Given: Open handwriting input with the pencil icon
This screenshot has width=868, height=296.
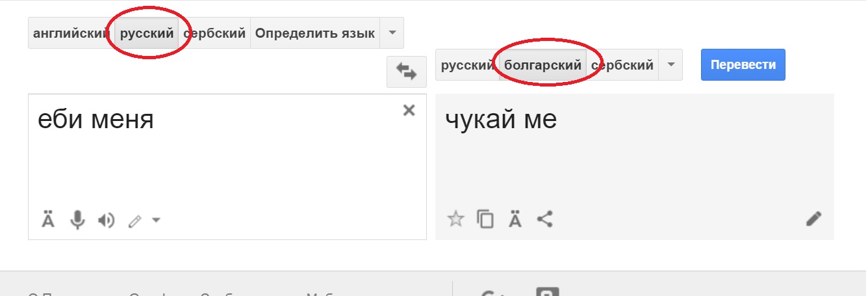Looking at the screenshot, I should click(134, 221).
